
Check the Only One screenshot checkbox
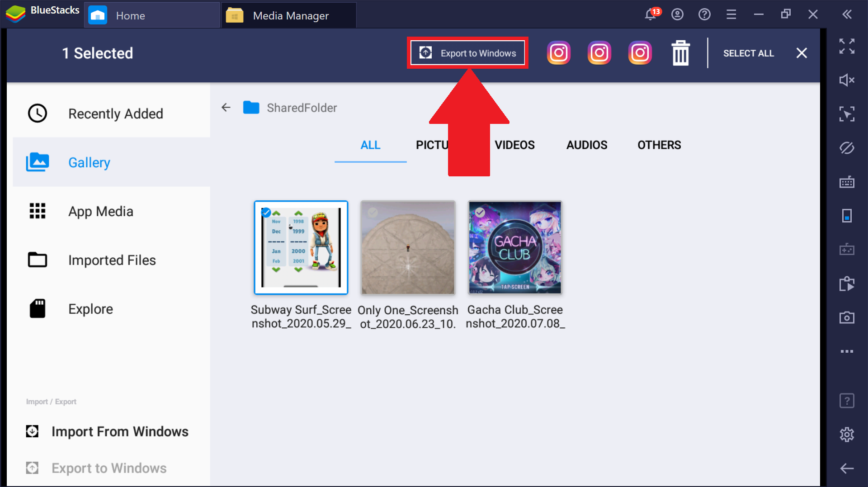[x=373, y=213]
